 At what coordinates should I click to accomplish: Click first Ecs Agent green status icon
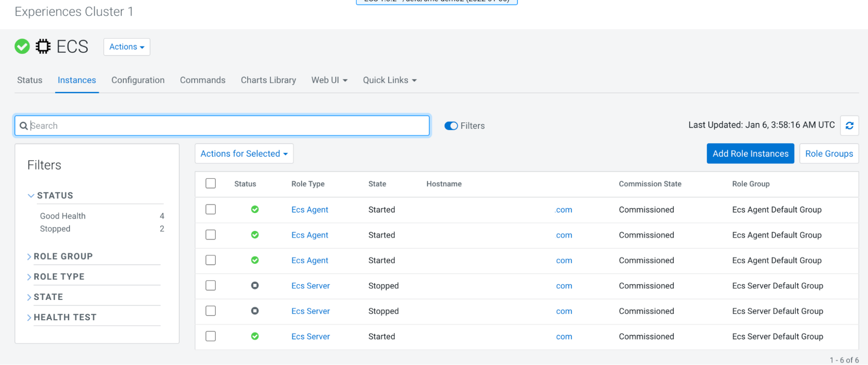pyautogui.click(x=255, y=210)
